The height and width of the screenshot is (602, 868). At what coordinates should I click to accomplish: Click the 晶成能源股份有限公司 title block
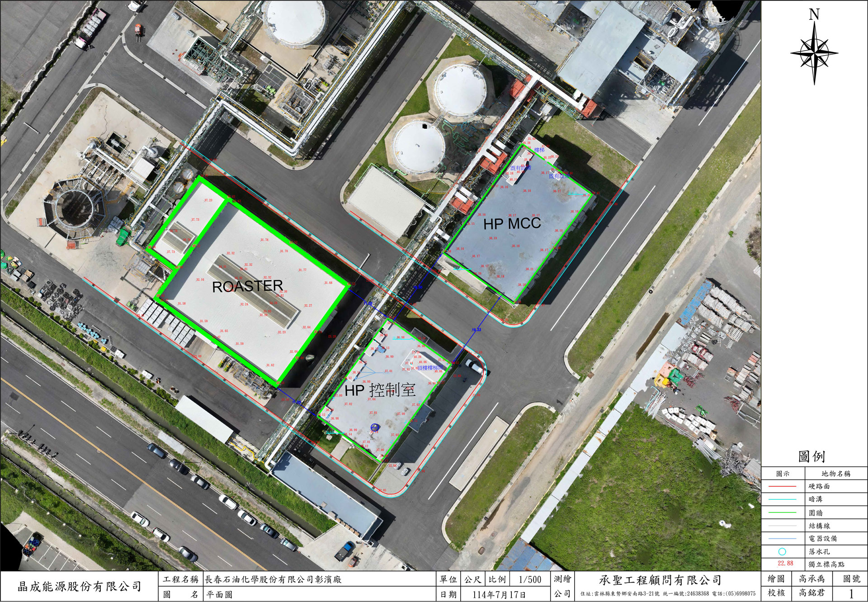coord(80,587)
